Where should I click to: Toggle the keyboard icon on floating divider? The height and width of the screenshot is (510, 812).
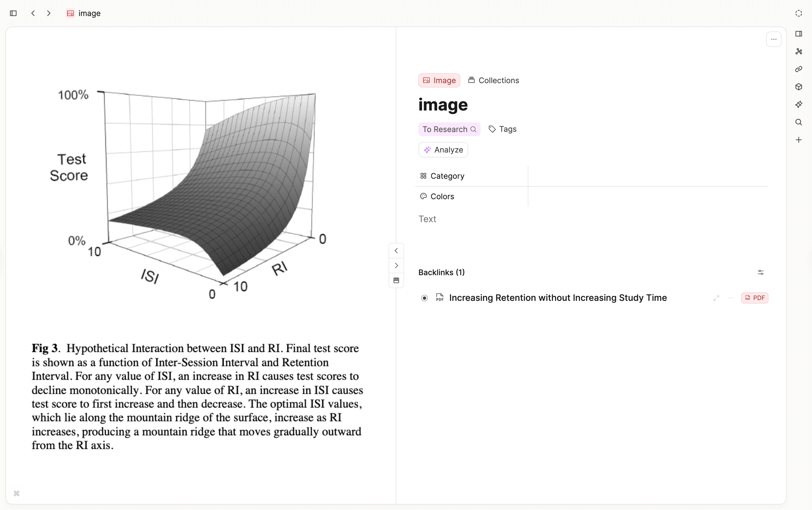click(x=396, y=280)
